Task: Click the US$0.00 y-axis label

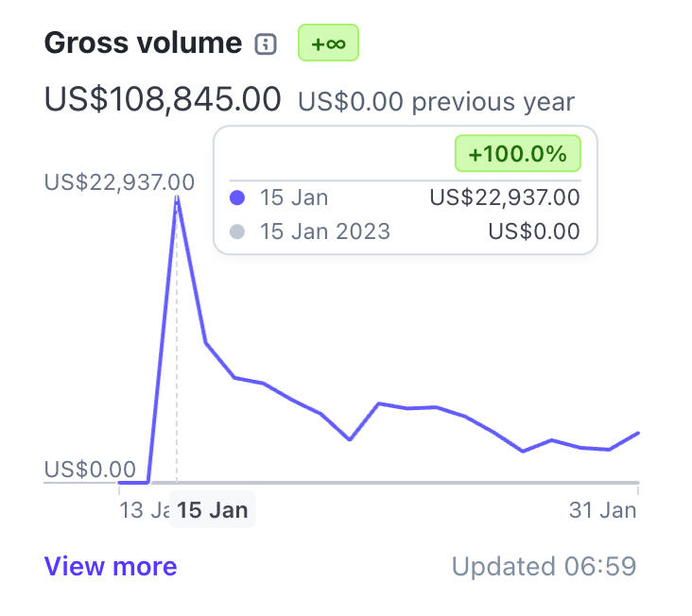Action: coord(89,469)
